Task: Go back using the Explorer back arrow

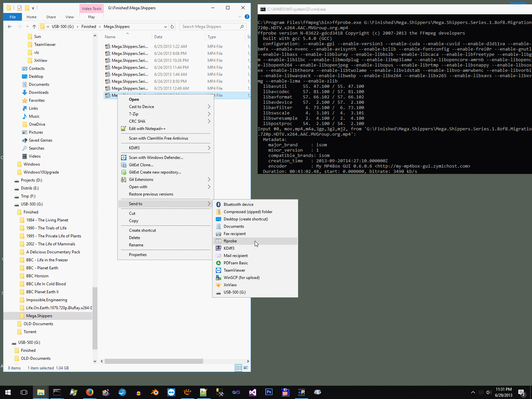Action: click(x=10, y=27)
